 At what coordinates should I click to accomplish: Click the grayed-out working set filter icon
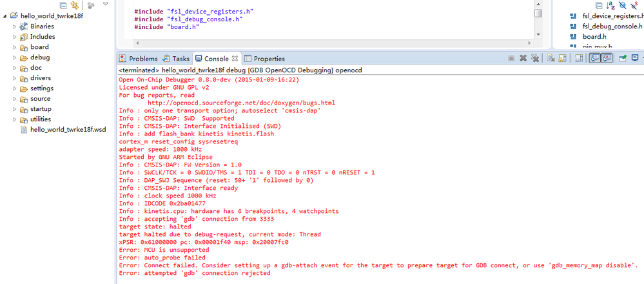(x=91, y=5)
